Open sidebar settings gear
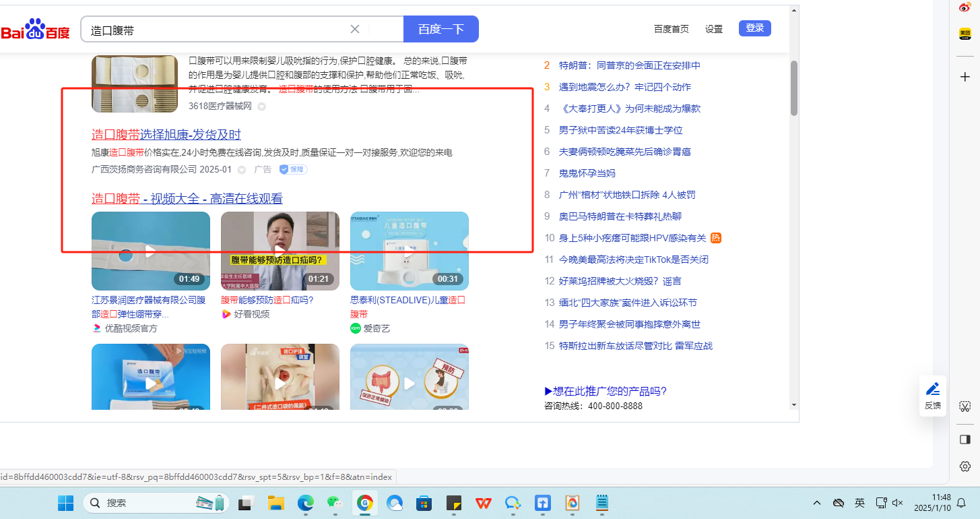The image size is (980, 519). 965,466
